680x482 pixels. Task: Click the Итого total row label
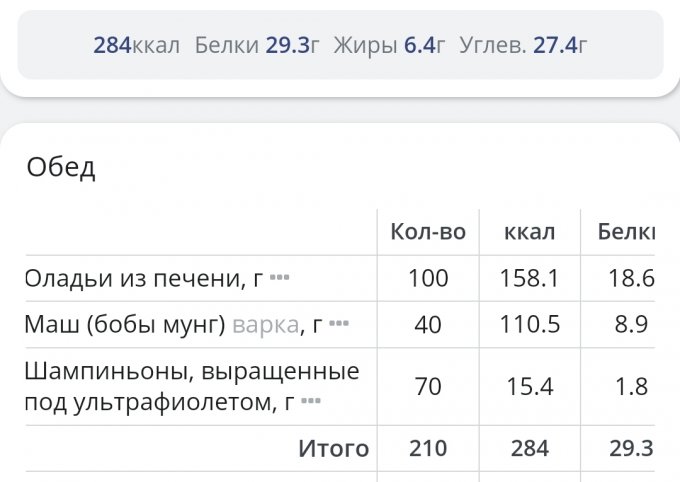[x=333, y=449]
